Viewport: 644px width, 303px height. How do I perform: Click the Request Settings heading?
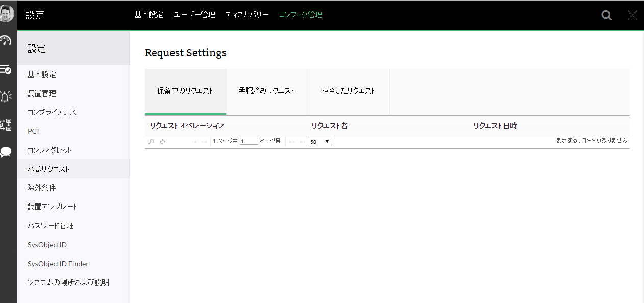coord(186,53)
